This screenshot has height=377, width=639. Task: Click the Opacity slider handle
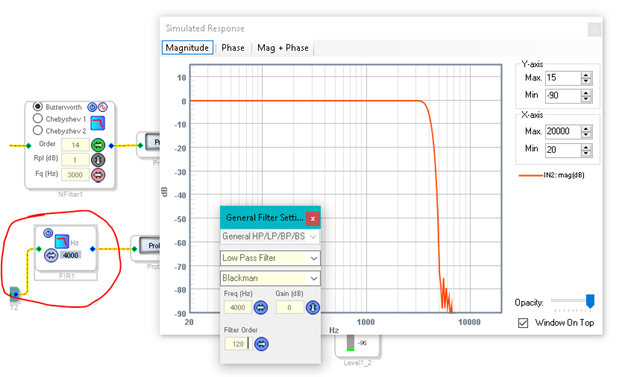[590, 301]
